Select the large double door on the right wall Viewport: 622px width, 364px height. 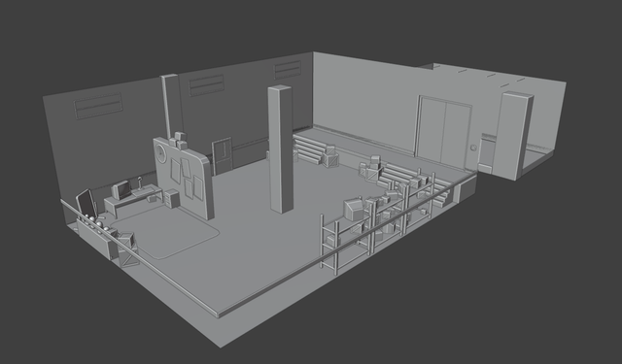tap(443, 130)
